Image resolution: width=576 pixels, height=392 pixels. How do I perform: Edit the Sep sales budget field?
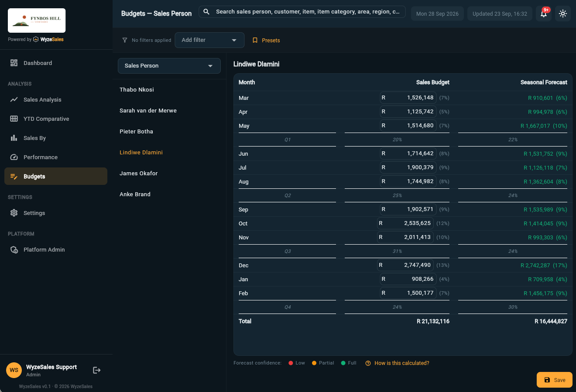(x=408, y=209)
